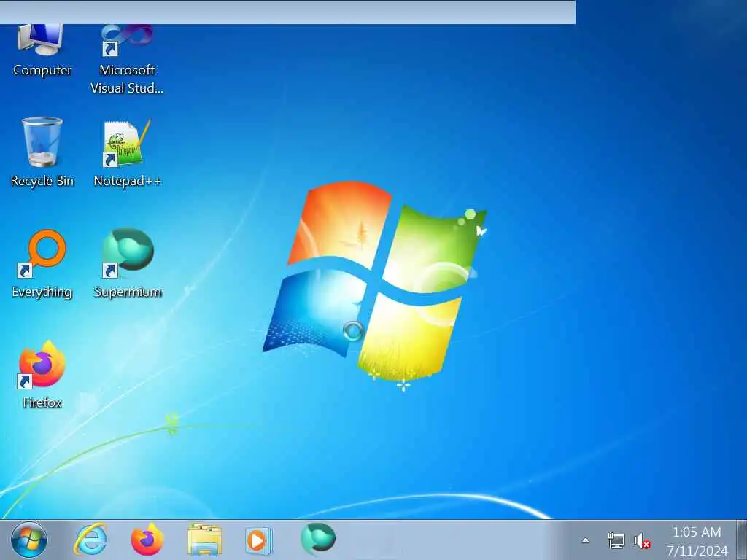Image resolution: width=747 pixels, height=560 pixels.
Task: Click the Recycle Bin label text
Action: tap(42, 181)
